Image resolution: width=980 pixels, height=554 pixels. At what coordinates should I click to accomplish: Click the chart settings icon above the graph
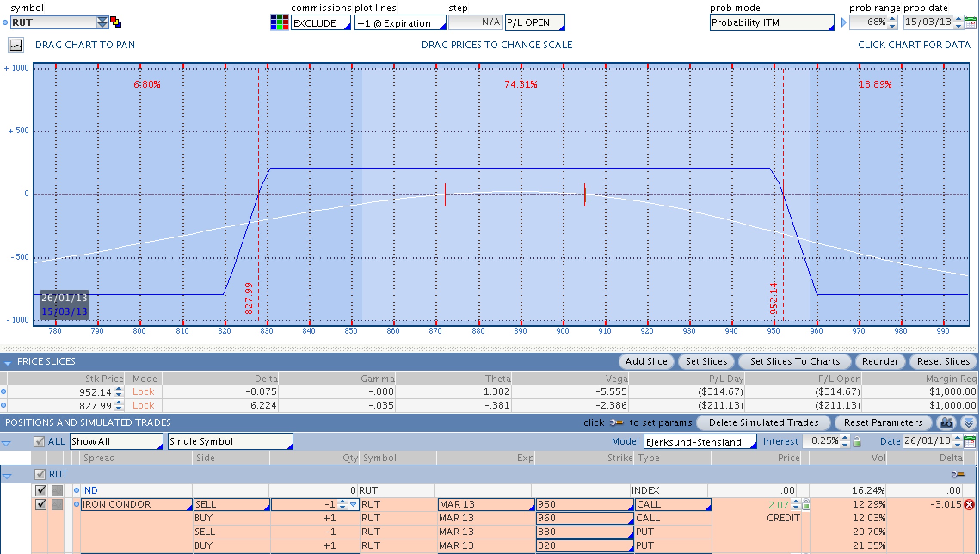pyautogui.click(x=16, y=45)
